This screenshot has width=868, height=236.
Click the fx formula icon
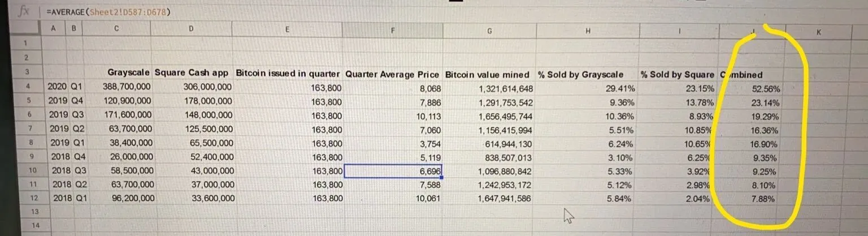click(24, 12)
